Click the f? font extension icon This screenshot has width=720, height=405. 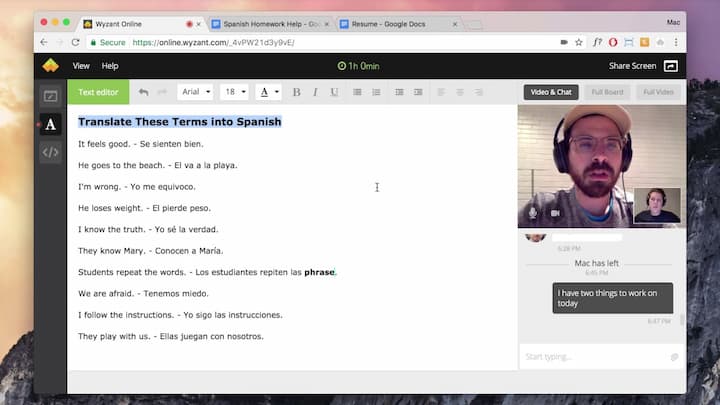[596, 42]
